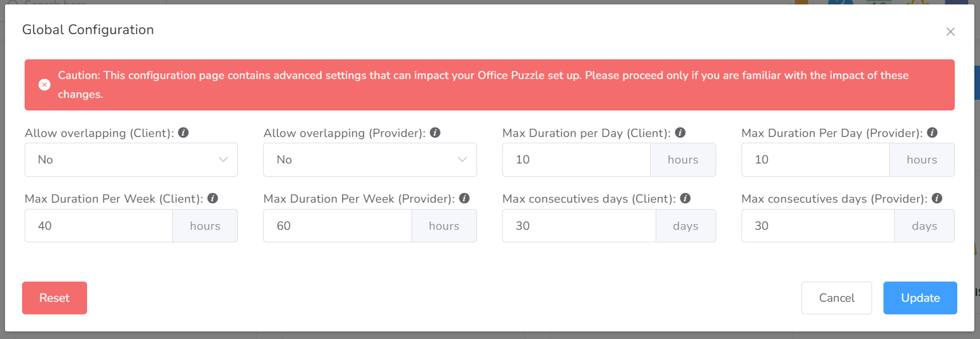Viewport: 980px width, 339px height.
Task: Click the Reset button
Action: pyautogui.click(x=54, y=298)
